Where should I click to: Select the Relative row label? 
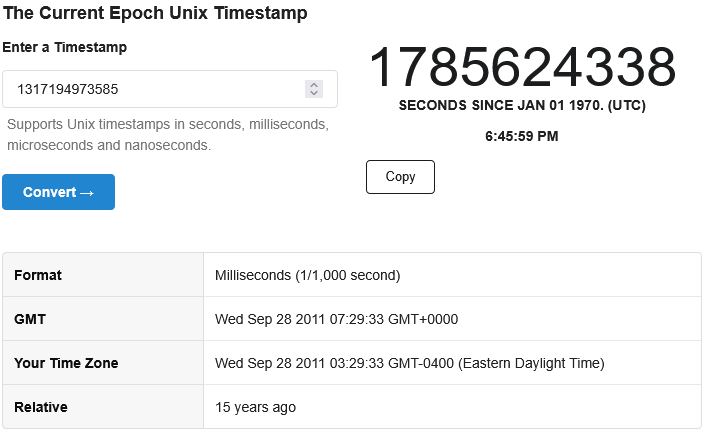pos(41,407)
